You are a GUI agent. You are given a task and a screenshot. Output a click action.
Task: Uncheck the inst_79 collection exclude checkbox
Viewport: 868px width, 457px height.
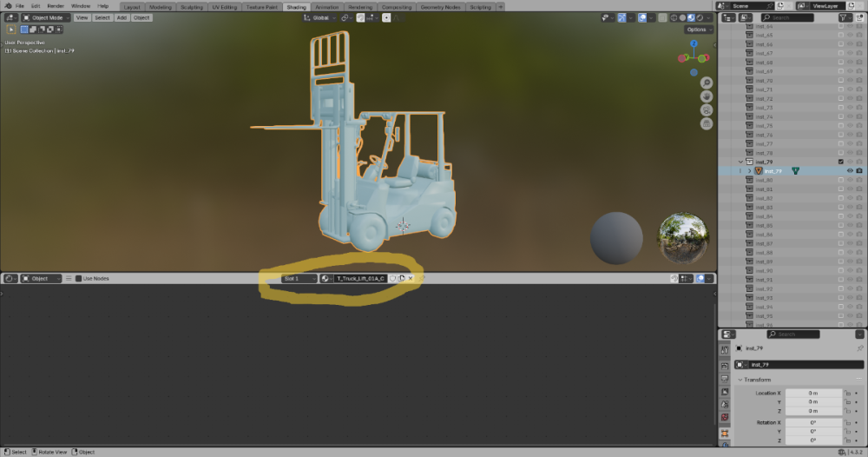[x=840, y=162]
